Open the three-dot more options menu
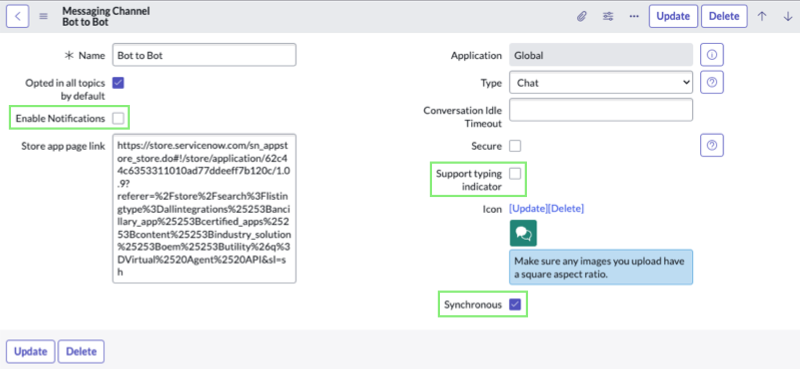 click(634, 16)
